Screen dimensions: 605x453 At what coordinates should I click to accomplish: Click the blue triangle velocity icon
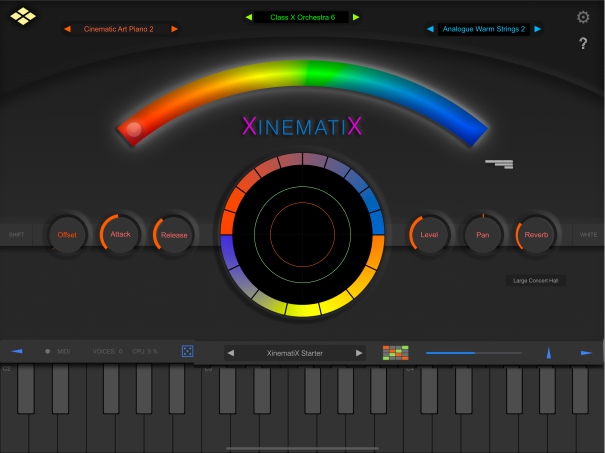(548, 353)
